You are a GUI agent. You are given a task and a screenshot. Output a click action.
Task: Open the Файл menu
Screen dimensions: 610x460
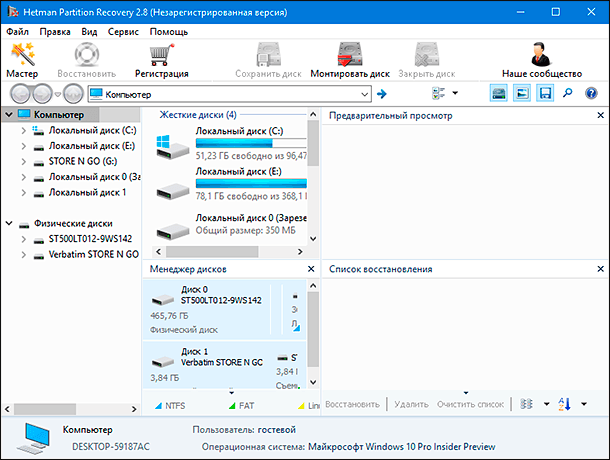(17, 32)
